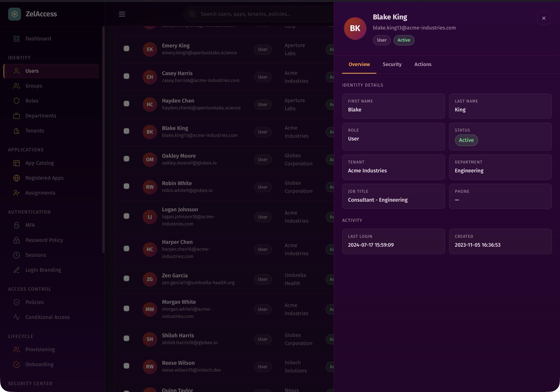560x392 pixels.
Task: Toggle the sidebar with the hamburger icon
Action: (x=122, y=14)
